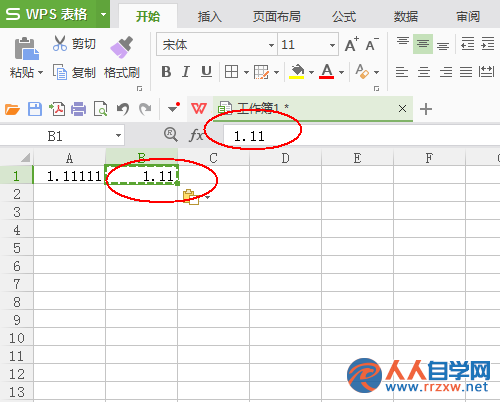
Task: Toggle bold formatting
Action: (166, 72)
